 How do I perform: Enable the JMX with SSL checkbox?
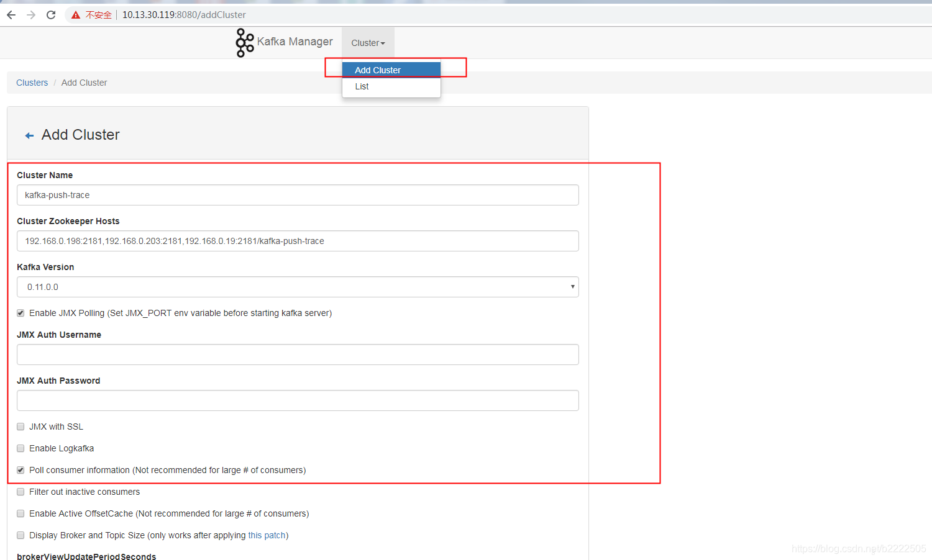21,427
